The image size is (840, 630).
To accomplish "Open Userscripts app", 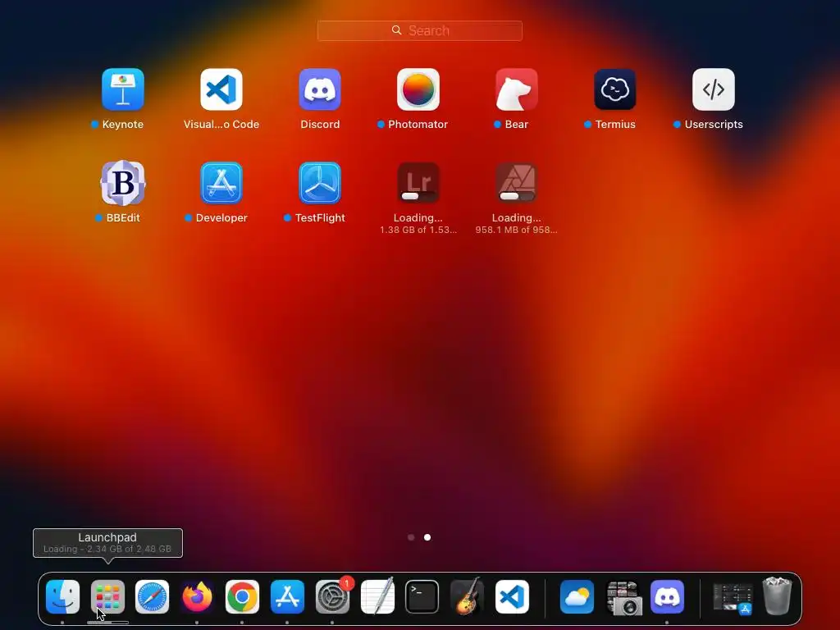I will (714, 89).
